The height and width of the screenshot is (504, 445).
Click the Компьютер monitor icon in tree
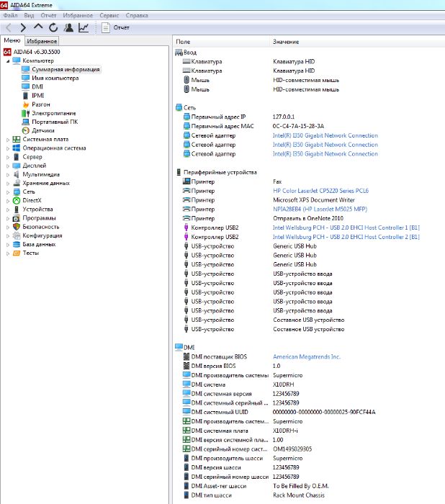pyautogui.click(x=17, y=60)
